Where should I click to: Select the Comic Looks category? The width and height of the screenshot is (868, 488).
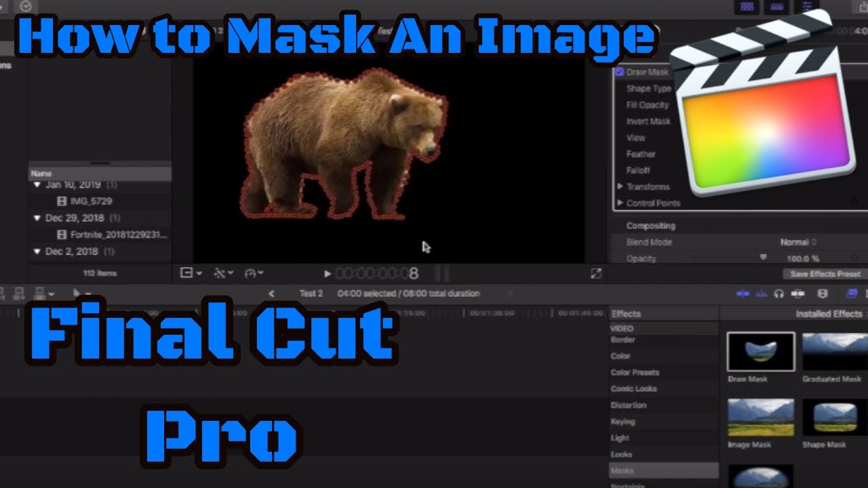pyautogui.click(x=633, y=388)
